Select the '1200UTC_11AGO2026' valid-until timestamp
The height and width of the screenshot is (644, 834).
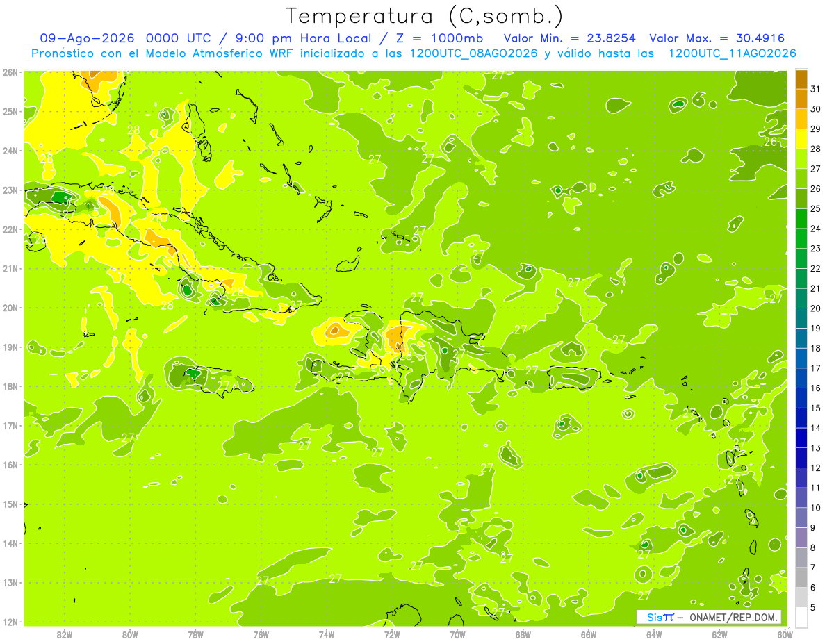[x=732, y=53]
